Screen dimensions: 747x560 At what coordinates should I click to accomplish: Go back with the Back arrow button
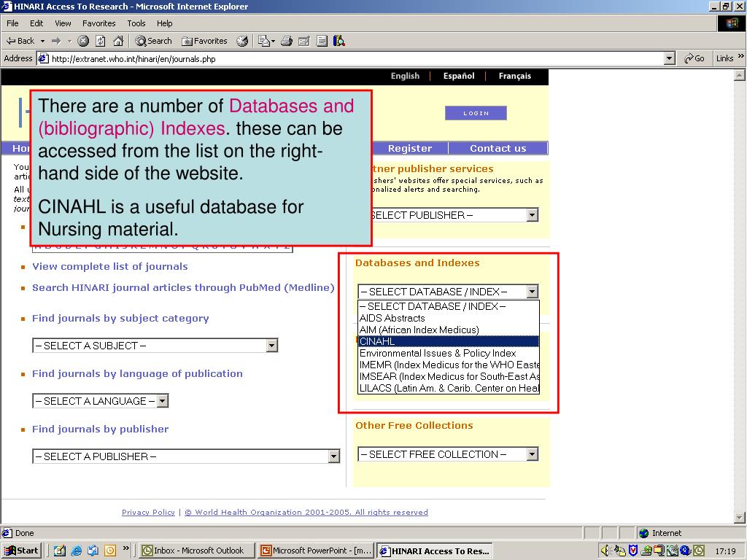pyautogui.click(x=20, y=41)
